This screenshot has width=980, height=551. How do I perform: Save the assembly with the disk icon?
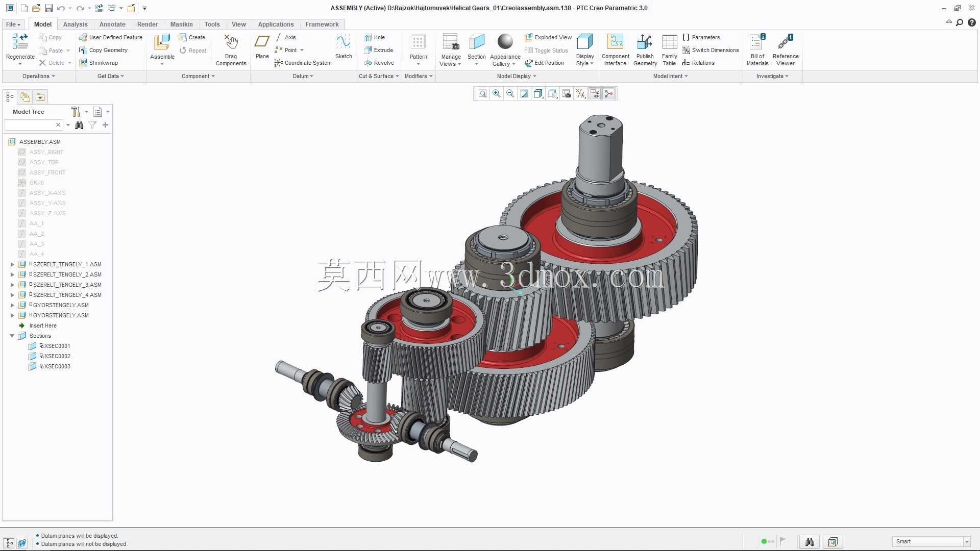tap(48, 8)
